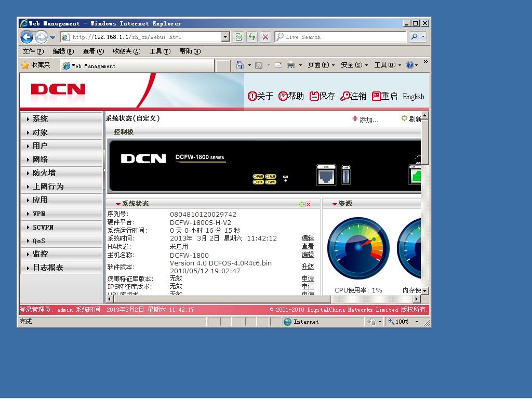This screenshot has width=532, height=399.
Task: Click the Home icon in command bar
Action: (240, 65)
